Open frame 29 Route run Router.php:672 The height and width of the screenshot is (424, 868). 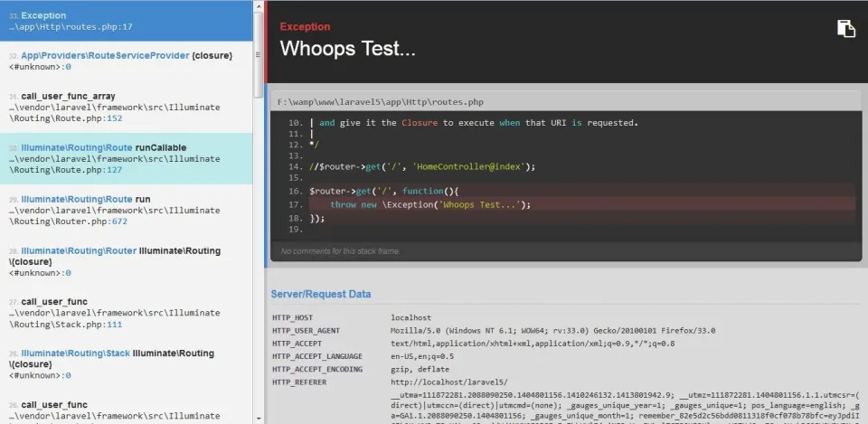pyautogui.click(x=127, y=210)
